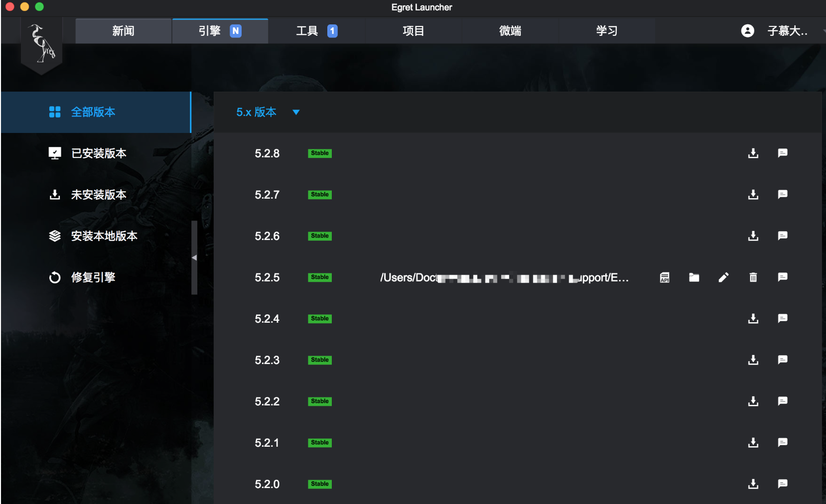The width and height of the screenshot is (826, 504).
Task: Collapse the sidebar with the arrow handle
Action: click(x=194, y=257)
